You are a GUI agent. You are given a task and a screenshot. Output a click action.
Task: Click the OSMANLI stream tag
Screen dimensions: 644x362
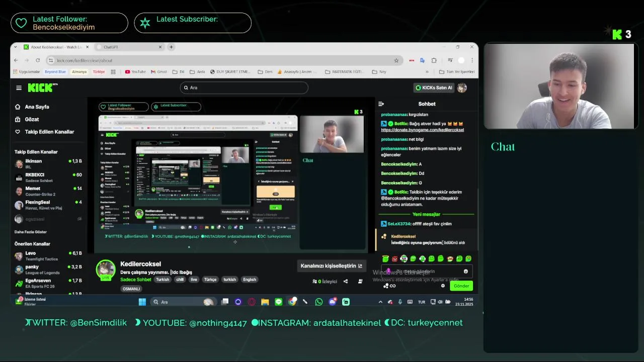(131, 289)
